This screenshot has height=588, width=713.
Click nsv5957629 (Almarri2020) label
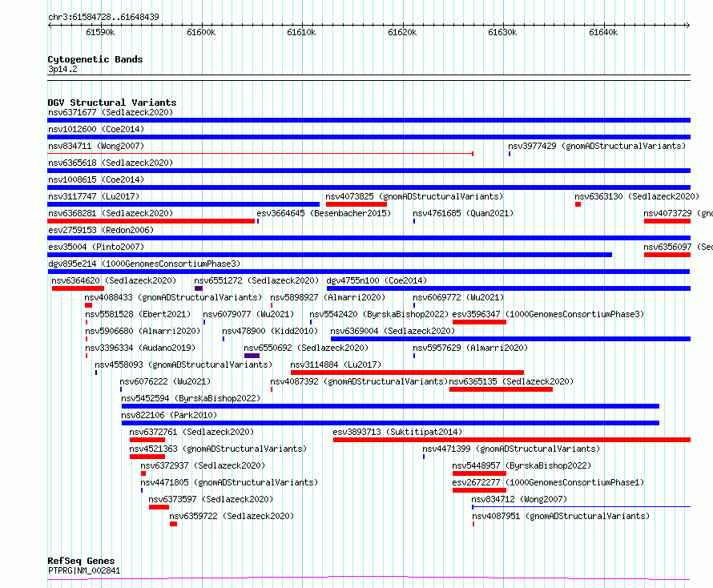(x=470, y=348)
